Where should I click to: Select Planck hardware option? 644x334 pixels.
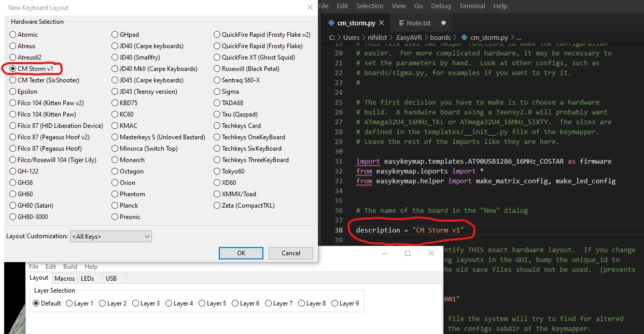(x=125, y=206)
